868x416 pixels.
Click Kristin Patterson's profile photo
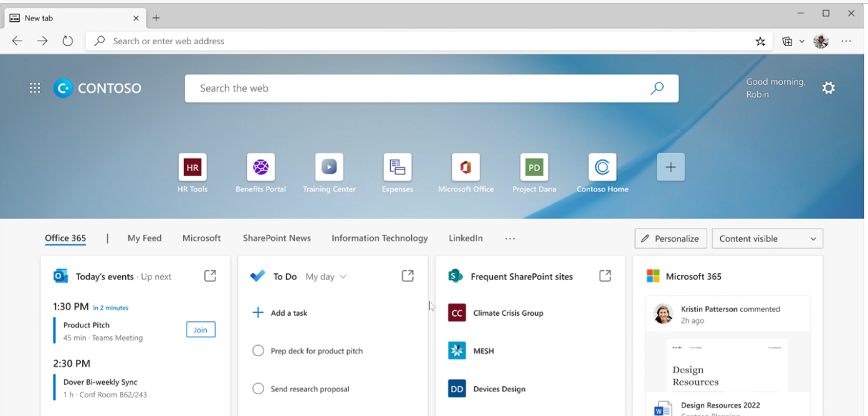click(663, 313)
